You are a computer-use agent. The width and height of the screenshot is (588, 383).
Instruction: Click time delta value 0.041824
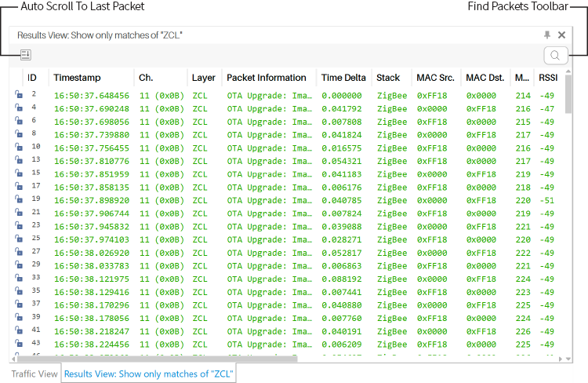342,135
